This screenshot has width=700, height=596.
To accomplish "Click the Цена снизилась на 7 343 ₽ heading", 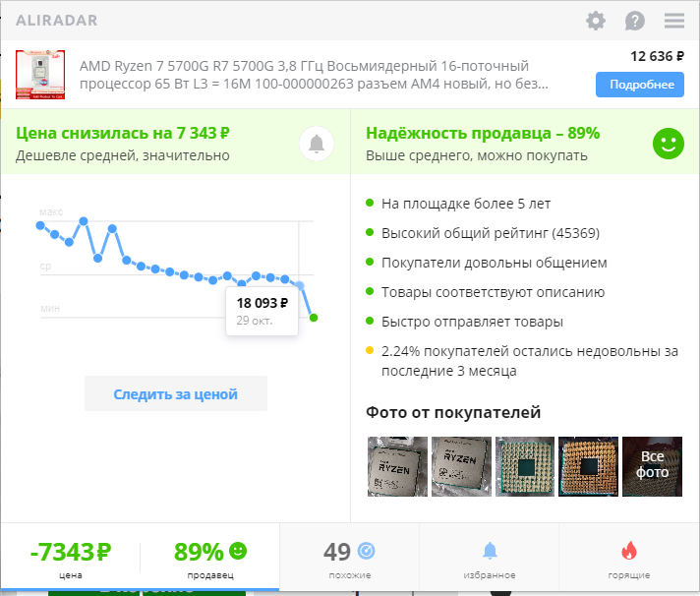I will 123,133.
